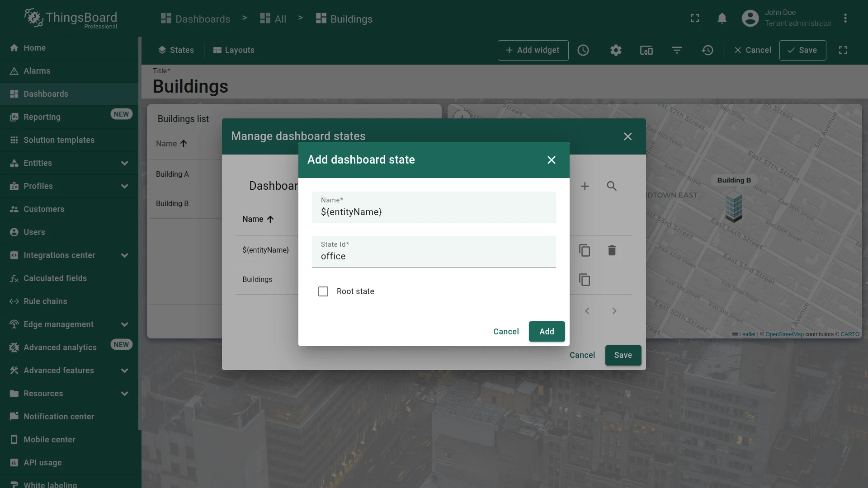Screen dimensions: 868x488
Task: Click the Name field containing ${entityName}
Action: click(434, 207)
